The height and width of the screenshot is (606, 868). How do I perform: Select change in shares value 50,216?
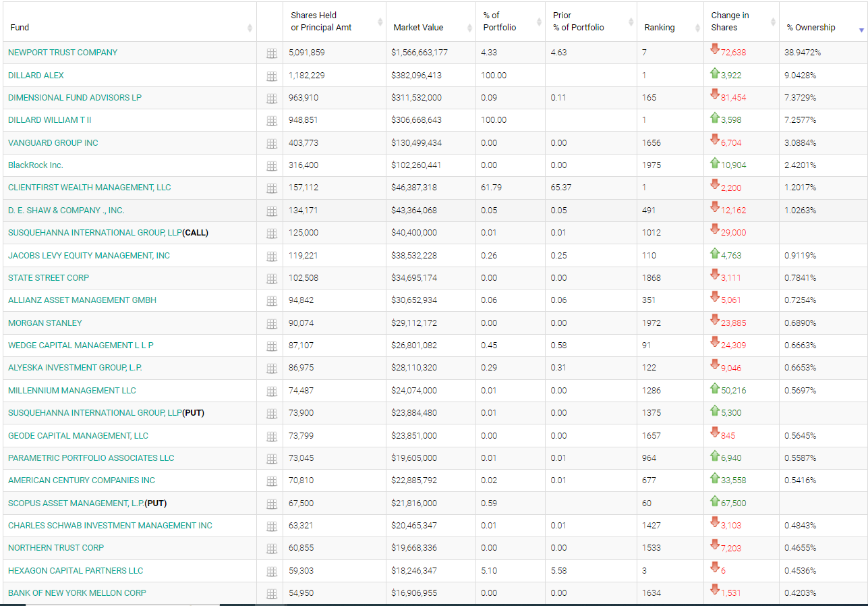pyautogui.click(x=733, y=390)
